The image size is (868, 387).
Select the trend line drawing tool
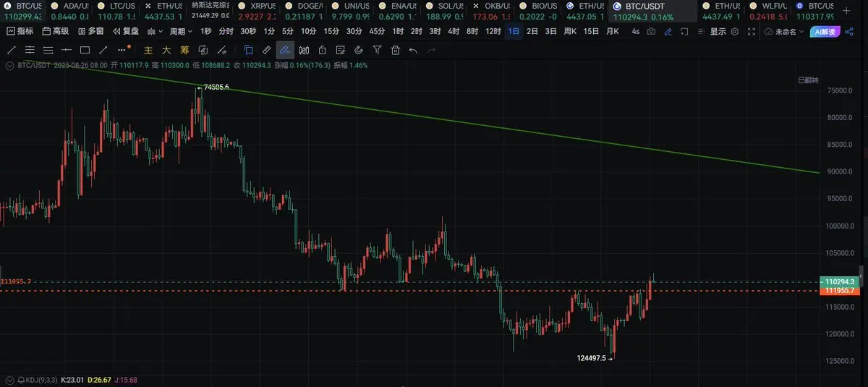[x=11, y=50]
